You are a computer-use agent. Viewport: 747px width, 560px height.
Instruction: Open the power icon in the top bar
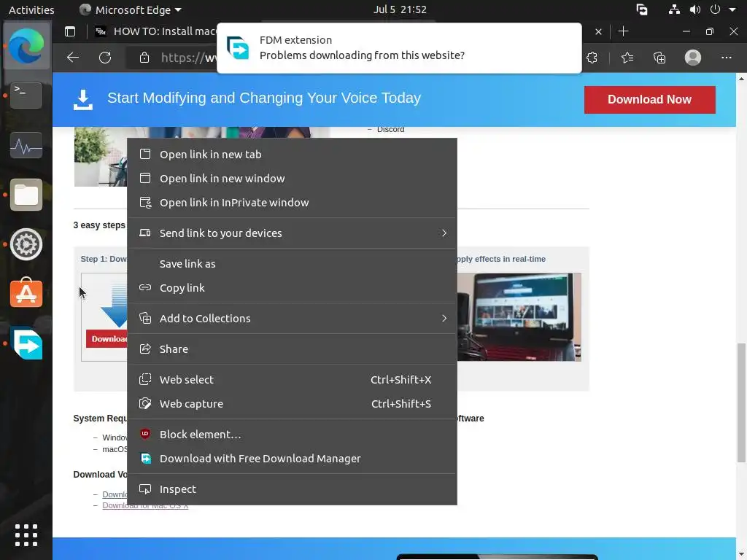coord(715,9)
